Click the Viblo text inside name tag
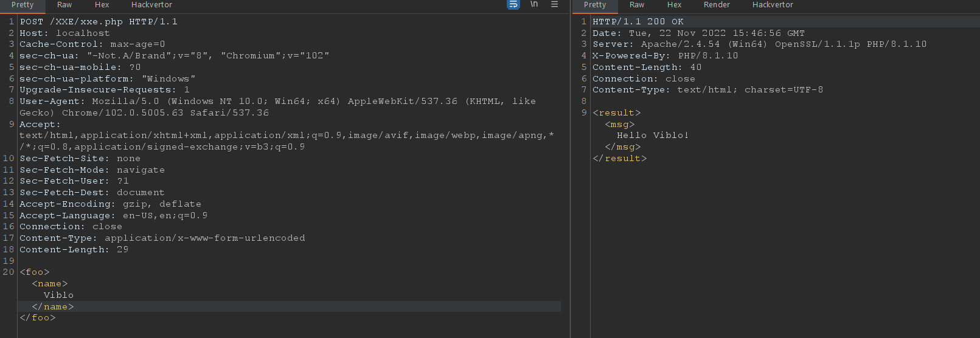This screenshot has width=980, height=338. [58, 295]
